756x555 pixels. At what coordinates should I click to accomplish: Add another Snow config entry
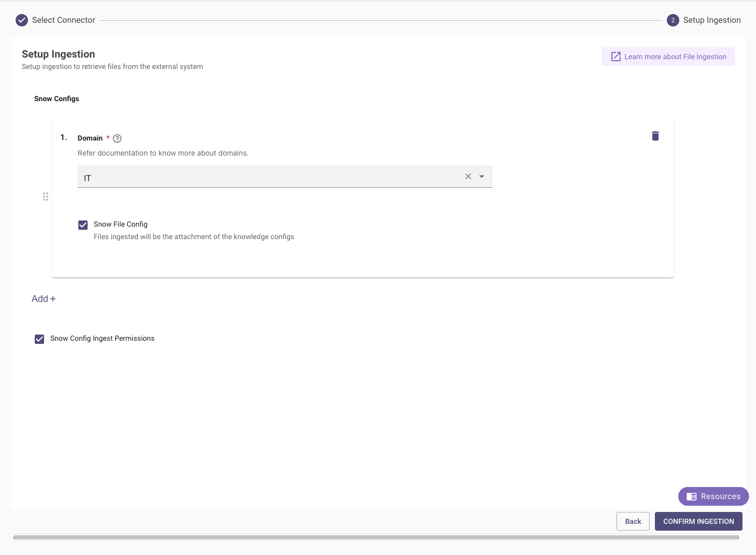44,299
